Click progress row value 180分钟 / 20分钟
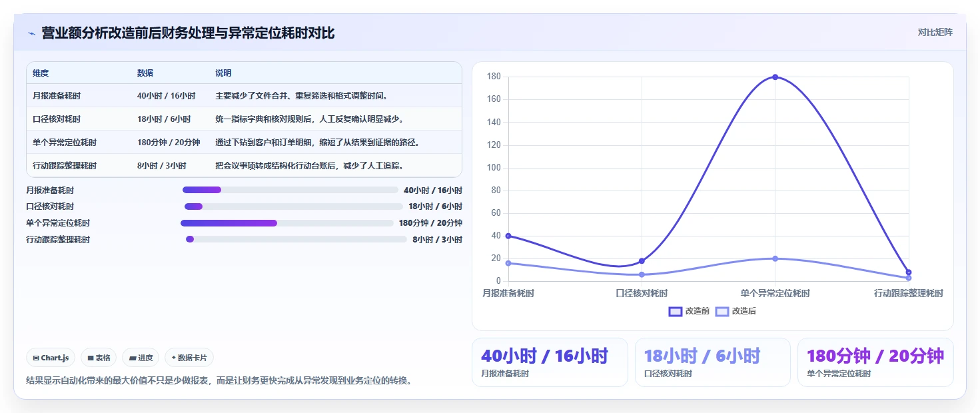 pyautogui.click(x=430, y=223)
